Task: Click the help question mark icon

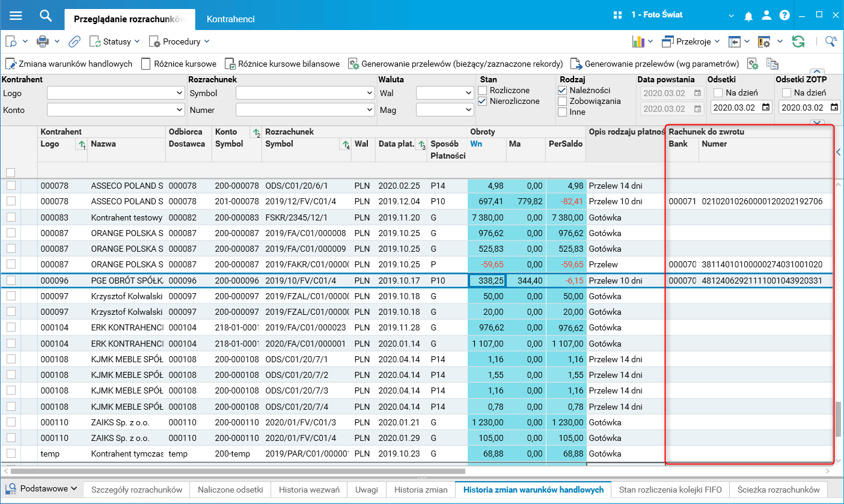Action: coord(784,16)
